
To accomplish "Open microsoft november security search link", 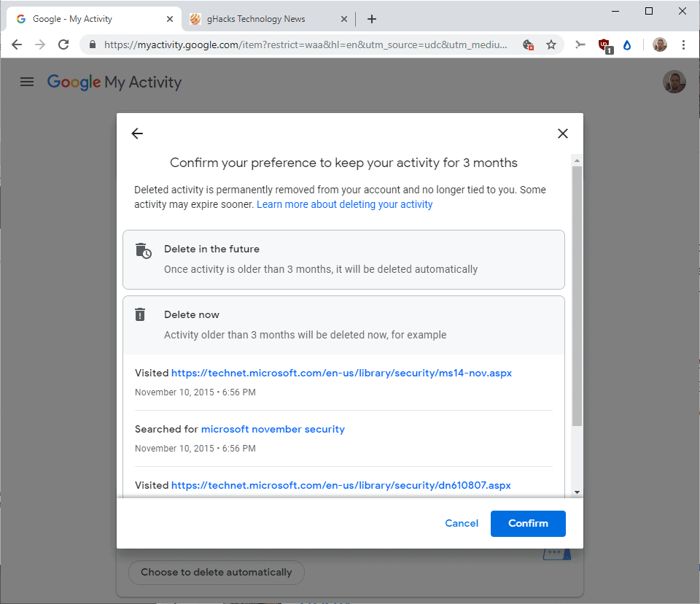I will point(273,430).
